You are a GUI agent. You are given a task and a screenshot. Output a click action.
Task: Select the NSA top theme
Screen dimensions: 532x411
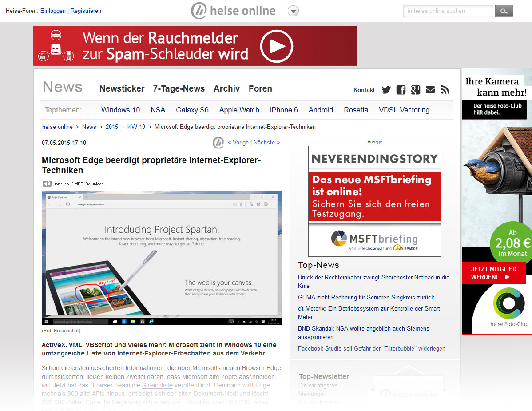tap(158, 110)
